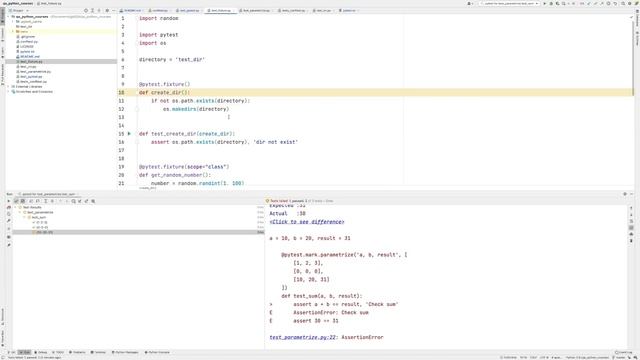The height and width of the screenshot is (360, 640).
Task: Toggle auto-test in Run side toolbar
Action: coord(9,214)
